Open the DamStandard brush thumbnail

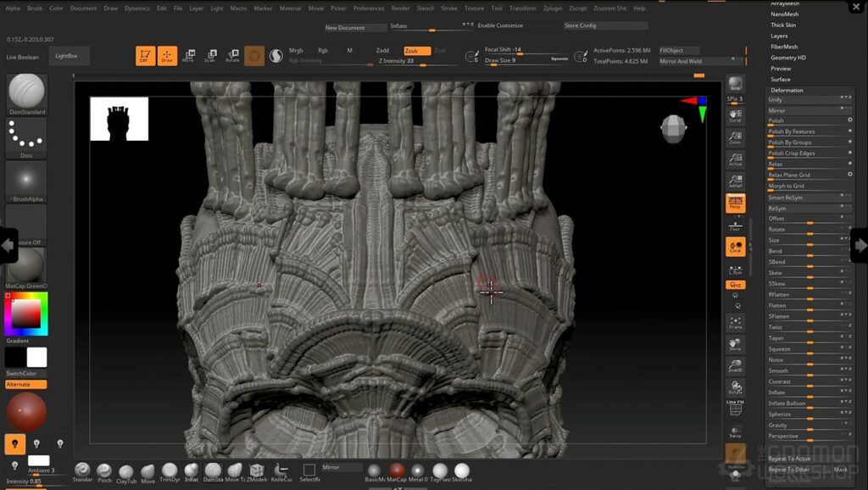26,94
